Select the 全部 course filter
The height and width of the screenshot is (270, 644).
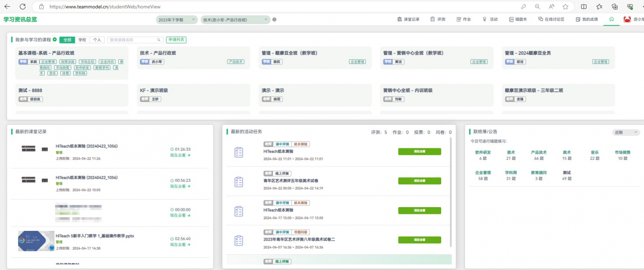pos(67,40)
